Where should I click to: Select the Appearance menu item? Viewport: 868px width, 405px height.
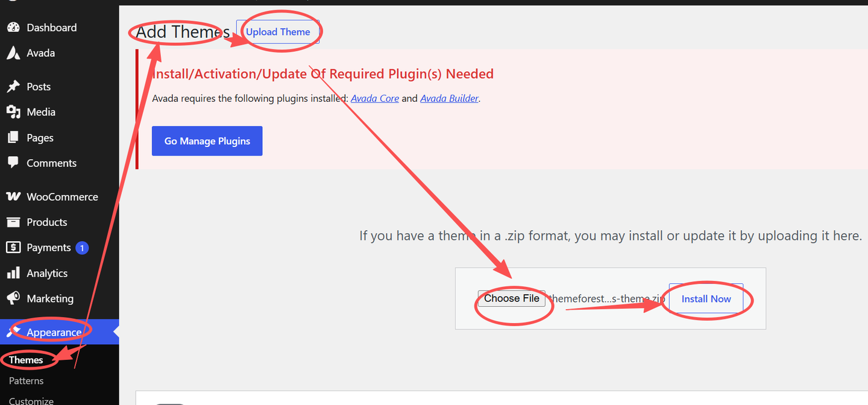coord(60,332)
